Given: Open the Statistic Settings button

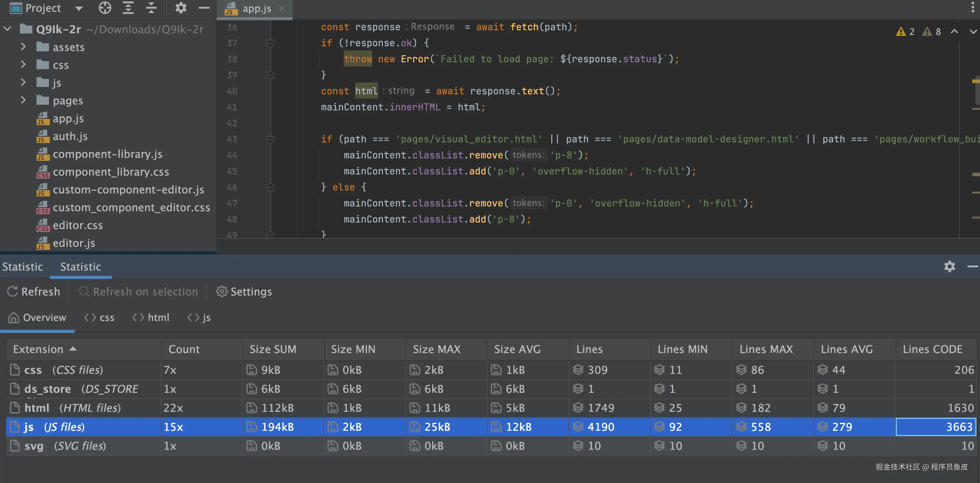Looking at the screenshot, I should point(244,291).
